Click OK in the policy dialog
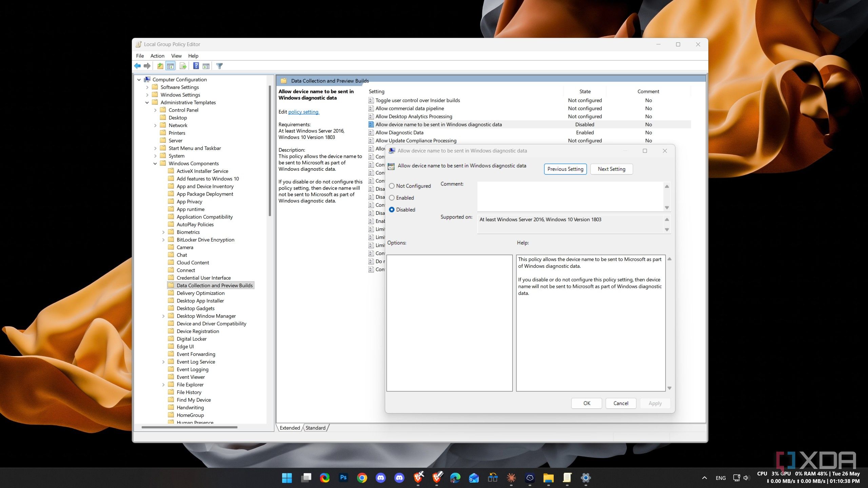The height and width of the screenshot is (488, 868). [587, 403]
